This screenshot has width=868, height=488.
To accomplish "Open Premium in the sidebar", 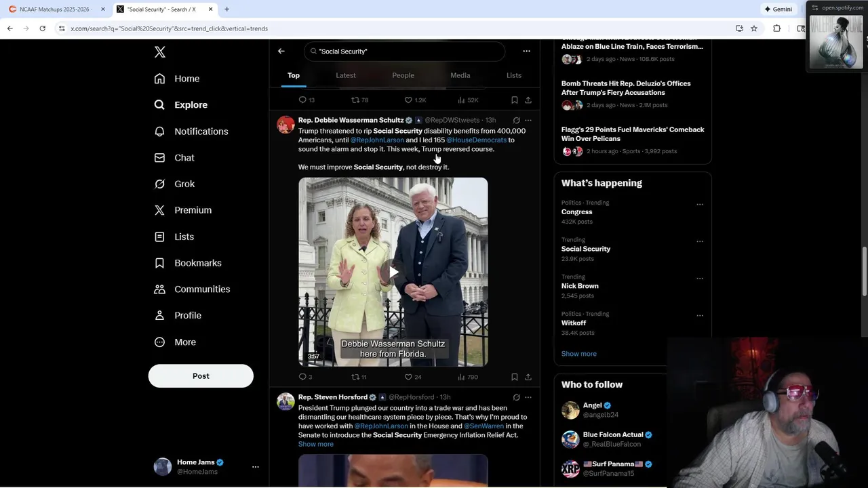I will (x=183, y=210).
